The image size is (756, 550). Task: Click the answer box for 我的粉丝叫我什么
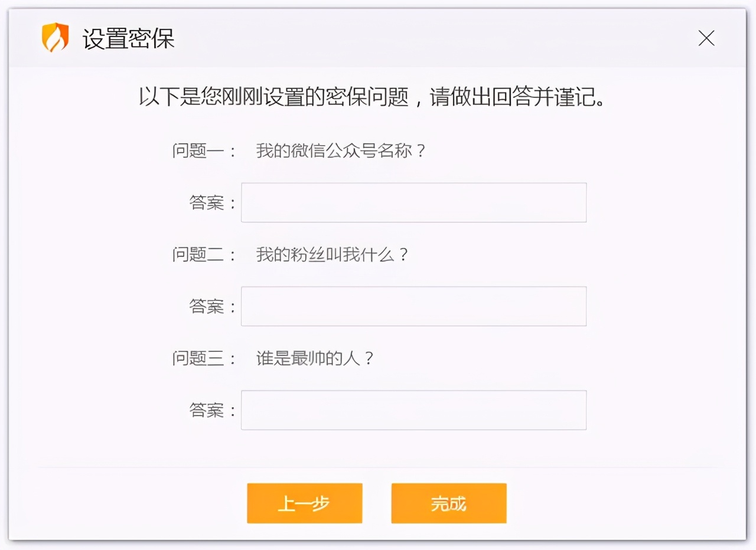pyautogui.click(x=413, y=306)
